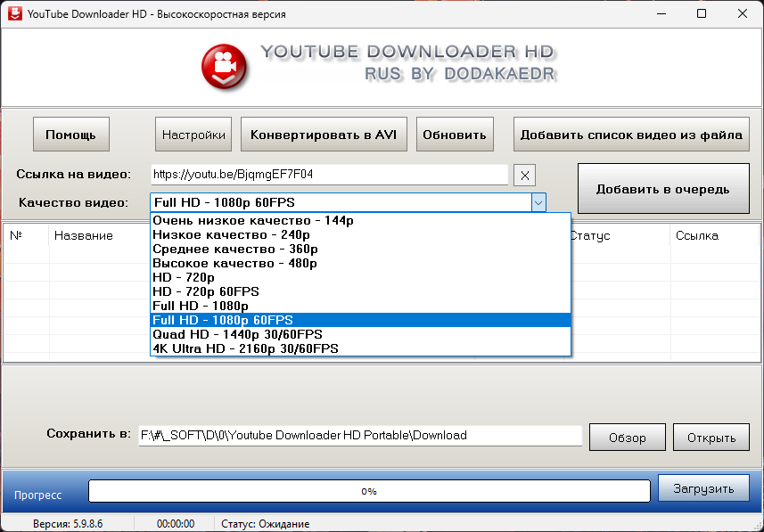Maximize the downloader window
764x532 pixels.
pos(701,13)
